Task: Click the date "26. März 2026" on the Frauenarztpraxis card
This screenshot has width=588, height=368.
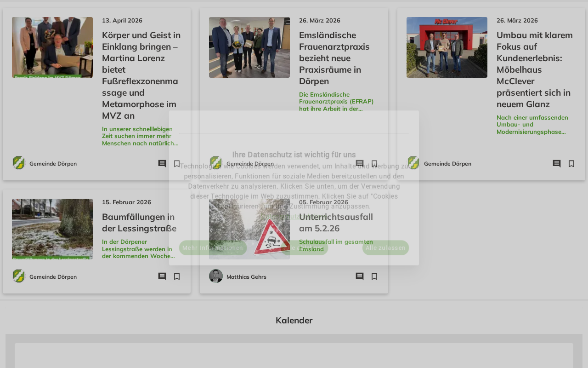Action: coord(320,21)
